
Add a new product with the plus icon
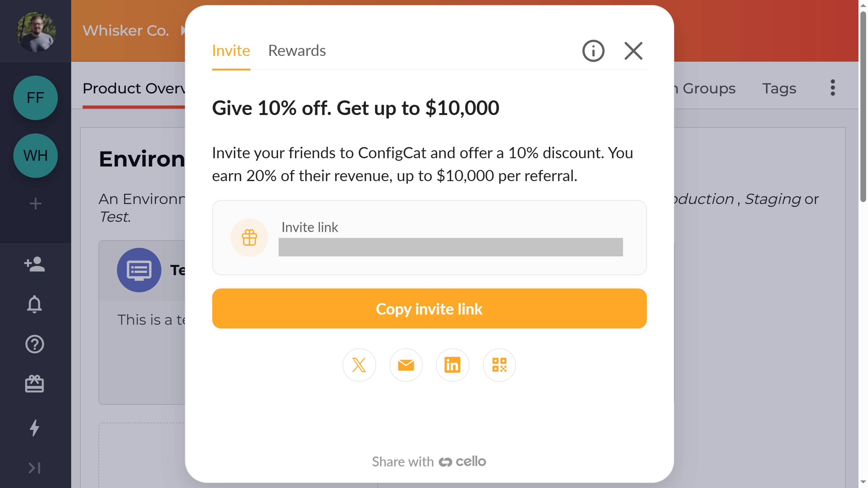(35, 203)
